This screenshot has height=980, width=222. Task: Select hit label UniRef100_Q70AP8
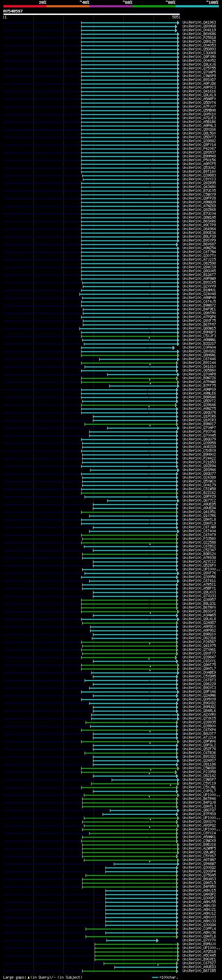coord(199,374)
